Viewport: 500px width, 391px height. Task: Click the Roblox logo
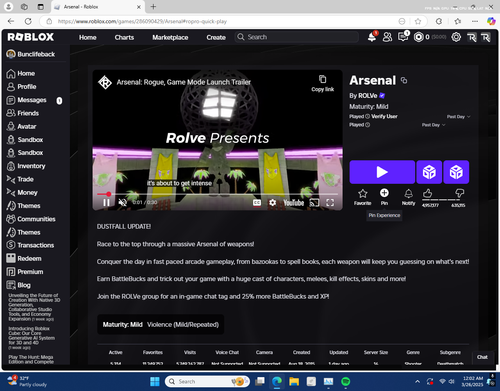(x=30, y=37)
